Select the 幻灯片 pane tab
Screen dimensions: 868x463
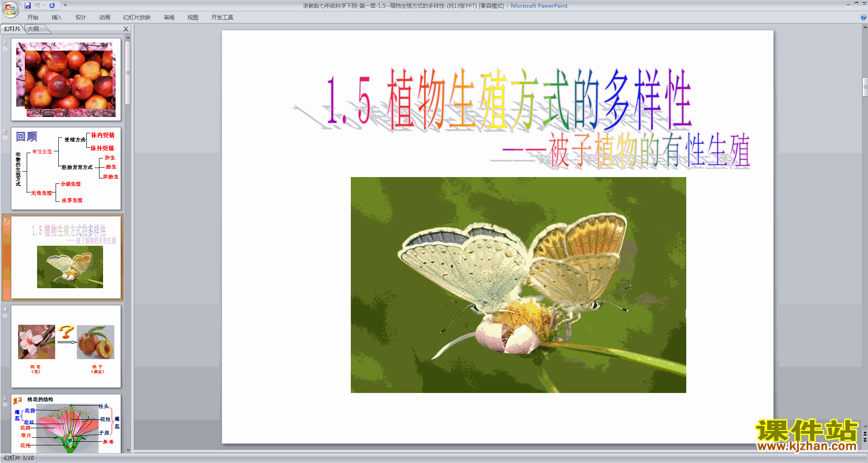(x=12, y=29)
